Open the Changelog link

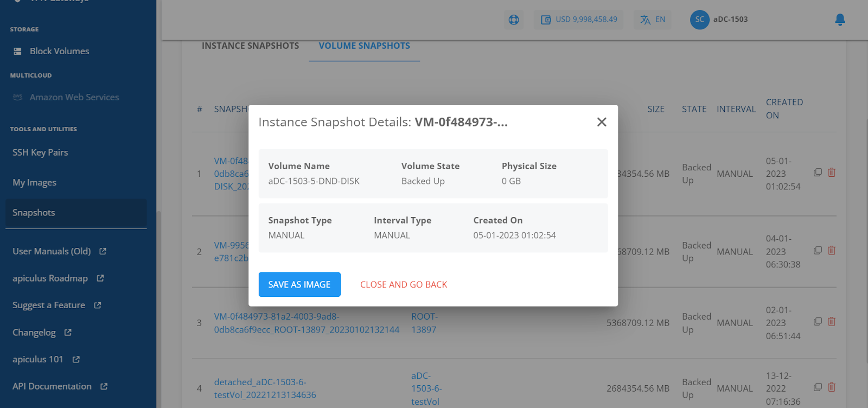[x=34, y=333]
